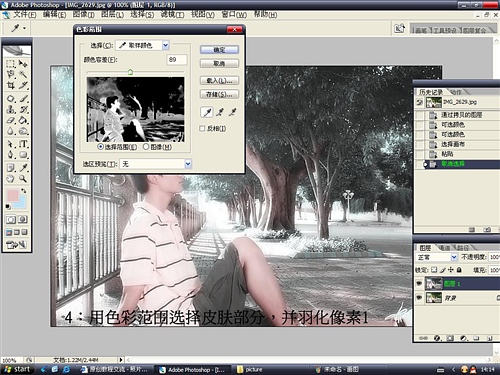The image size is (500, 375).
Task: Switch to Standard edit mode
Action: pos(11,220)
